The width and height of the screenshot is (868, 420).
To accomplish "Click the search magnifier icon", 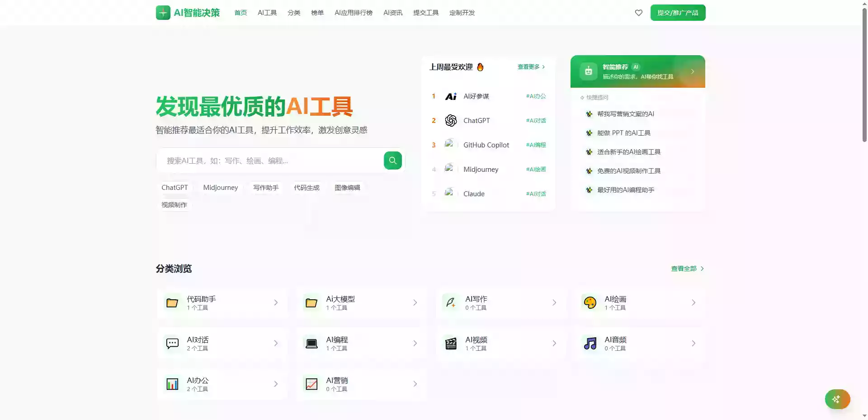I will point(392,160).
